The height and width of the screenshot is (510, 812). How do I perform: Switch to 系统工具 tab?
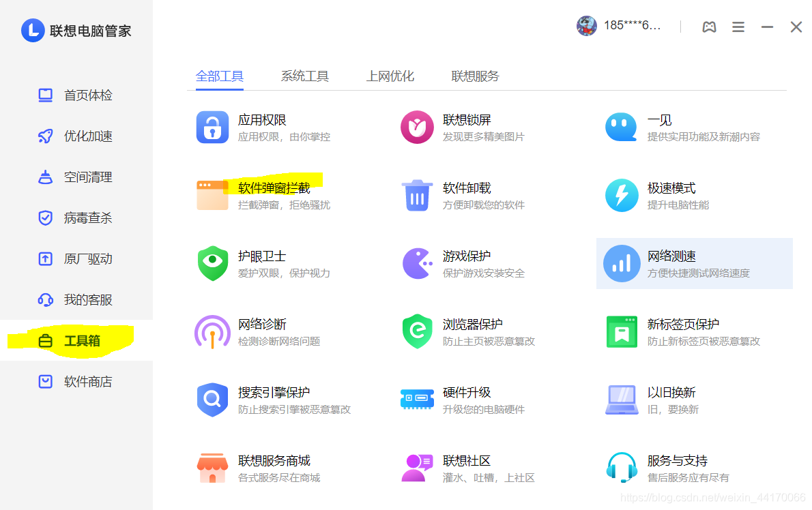coord(305,76)
